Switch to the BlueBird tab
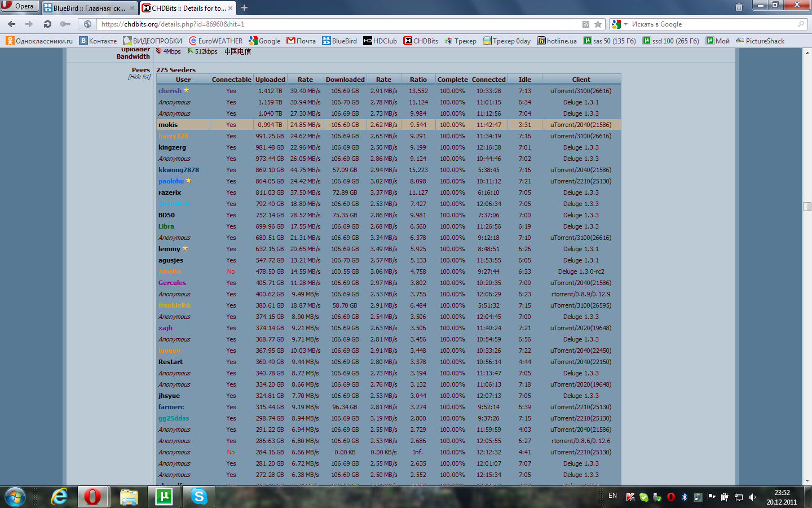 click(89, 8)
